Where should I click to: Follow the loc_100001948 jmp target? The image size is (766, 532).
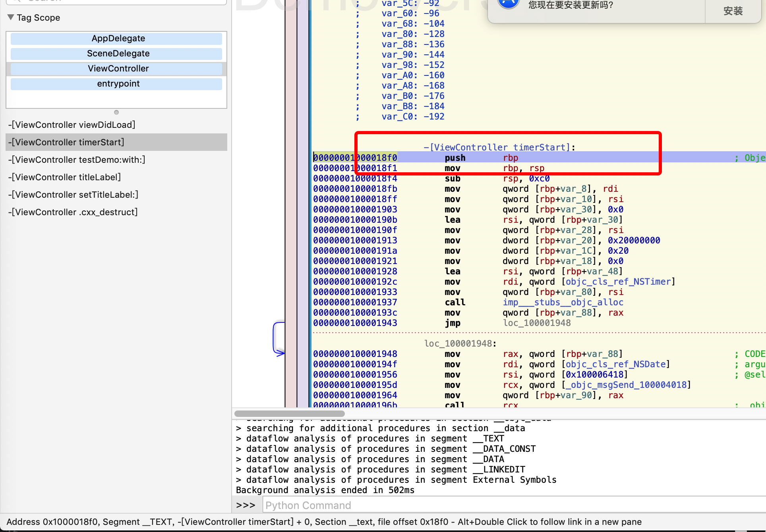tap(536, 323)
